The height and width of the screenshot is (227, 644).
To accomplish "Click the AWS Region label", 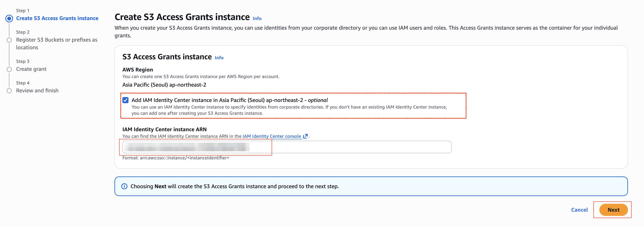I will pos(138,70).
